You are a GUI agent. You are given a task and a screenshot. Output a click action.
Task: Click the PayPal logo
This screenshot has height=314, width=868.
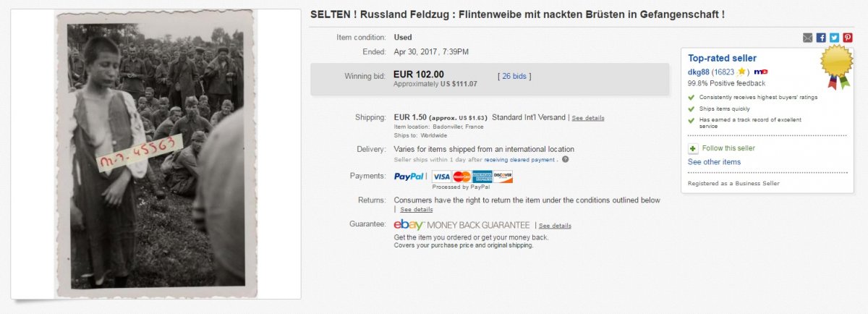[409, 177]
